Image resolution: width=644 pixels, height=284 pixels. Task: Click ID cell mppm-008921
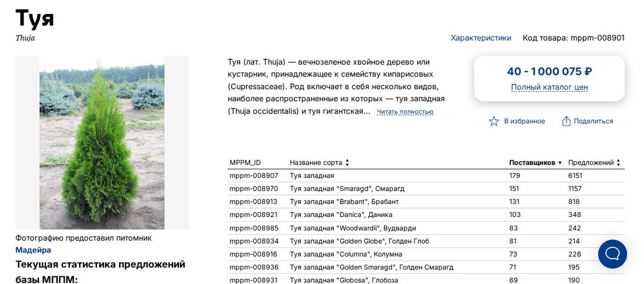pos(254,215)
